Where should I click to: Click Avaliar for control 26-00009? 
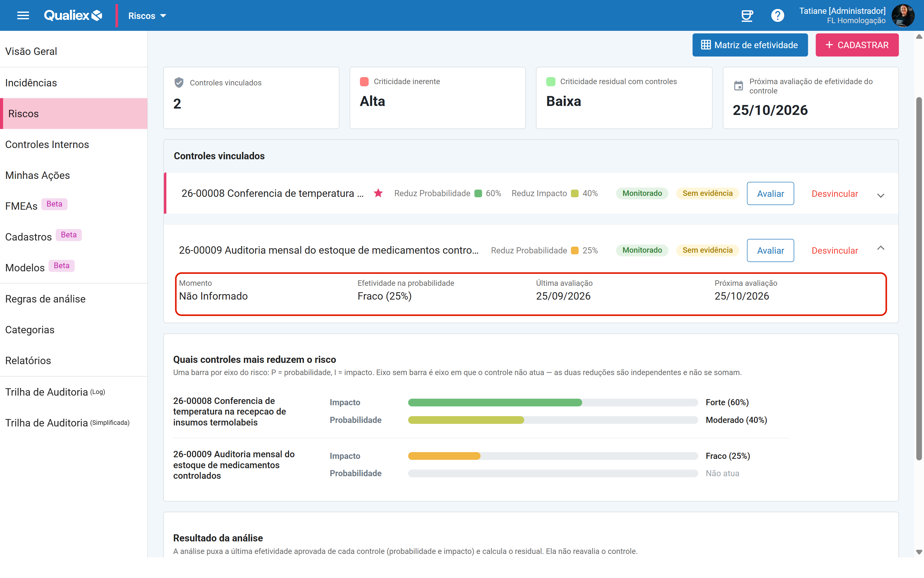[770, 250]
